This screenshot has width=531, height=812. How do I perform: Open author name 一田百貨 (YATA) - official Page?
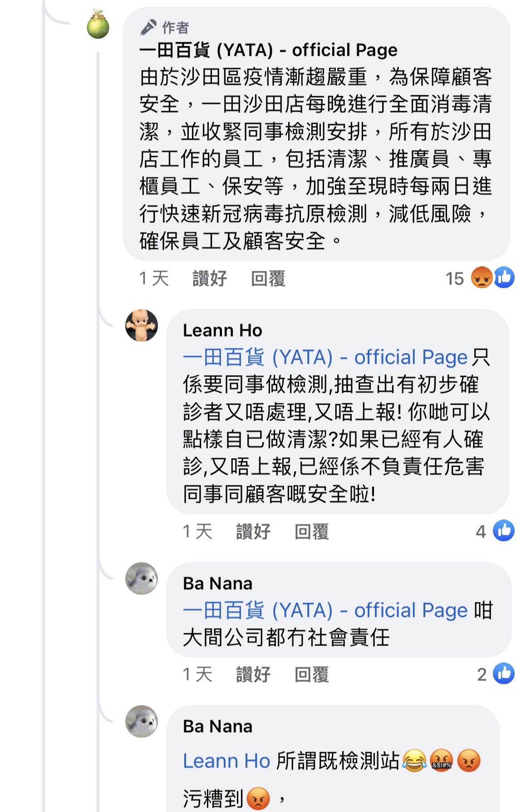(x=268, y=50)
